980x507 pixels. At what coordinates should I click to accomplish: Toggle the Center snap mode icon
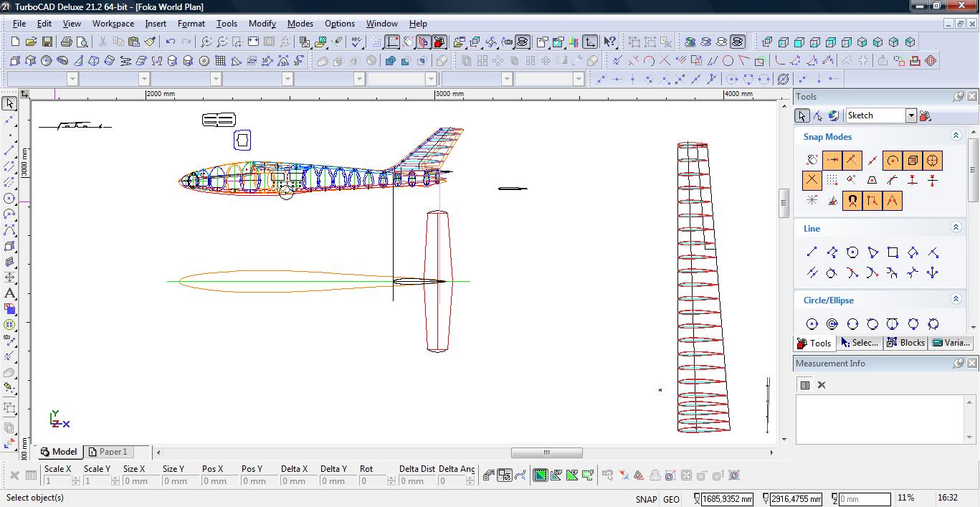tap(893, 161)
